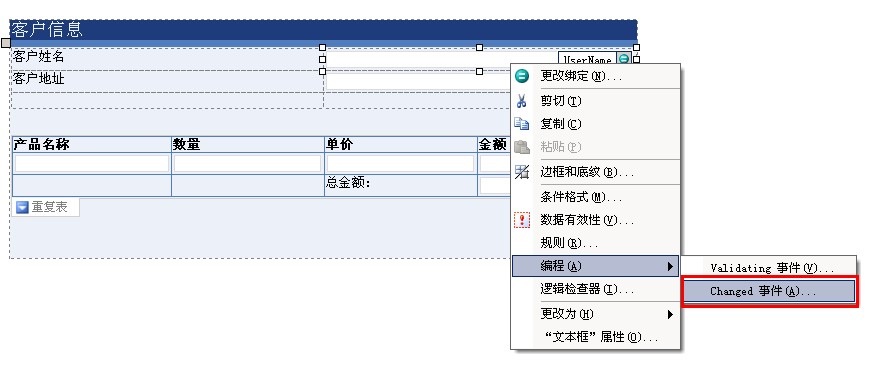Click the clipboard icon beside 粘贴

click(522, 147)
